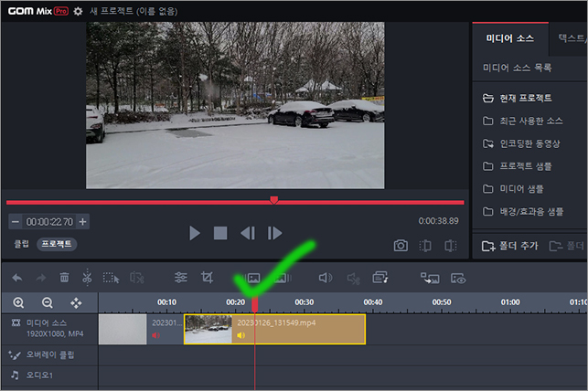Play the video preview
The height and width of the screenshot is (391, 588).
(194, 233)
